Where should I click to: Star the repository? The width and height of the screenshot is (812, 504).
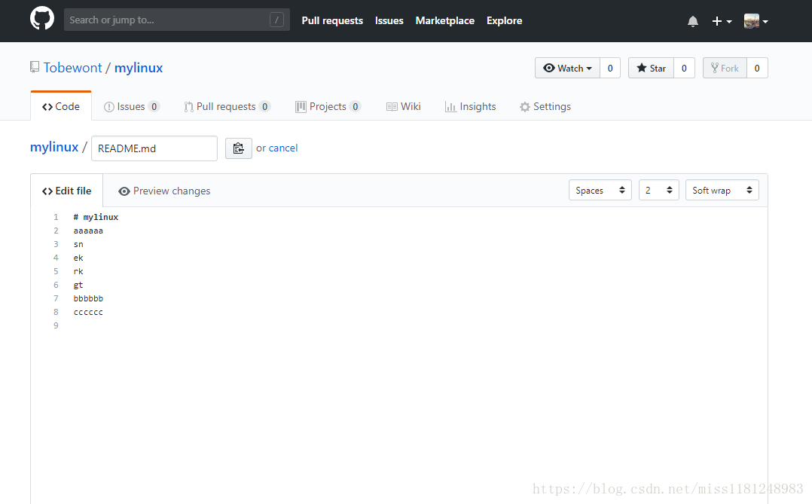651,68
